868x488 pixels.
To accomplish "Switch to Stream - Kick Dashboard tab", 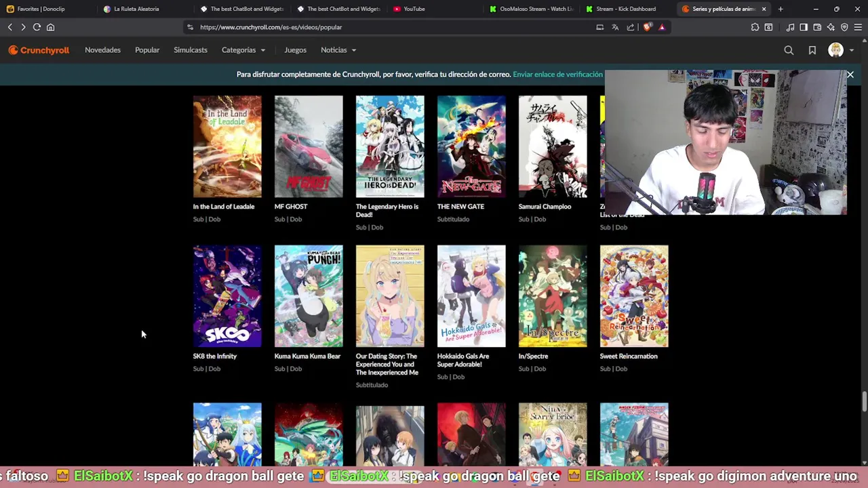I will (x=627, y=9).
